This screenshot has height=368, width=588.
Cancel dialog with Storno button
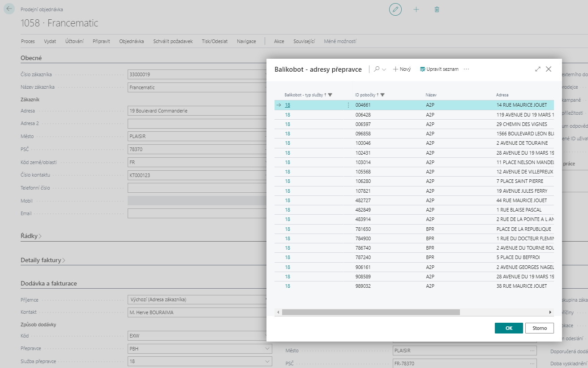(539, 328)
